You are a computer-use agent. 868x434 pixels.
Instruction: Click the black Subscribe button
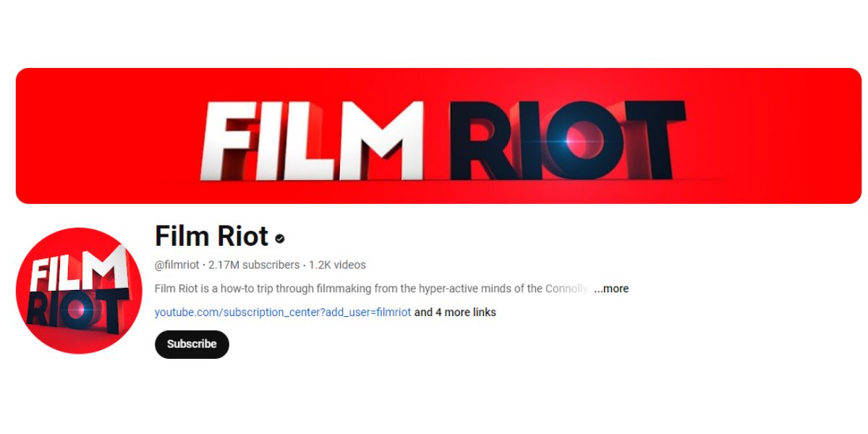point(192,344)
